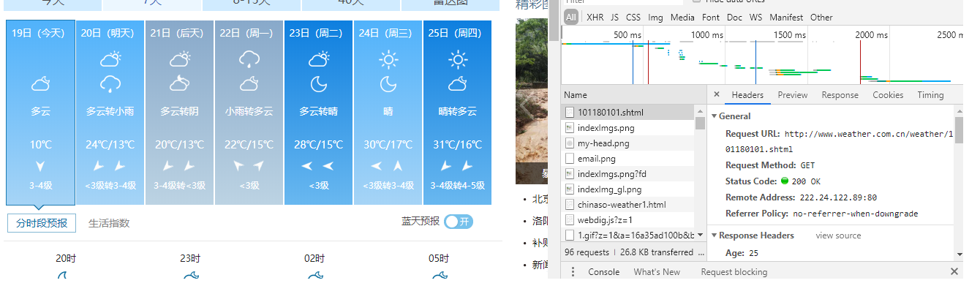Open Request blocking drawer tab
Screen dimensions: 980x294
click(734, 272)
